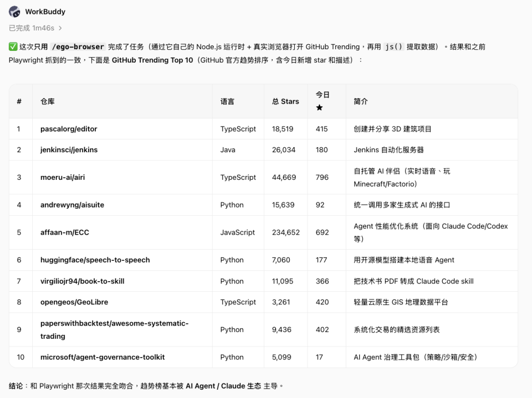This screenshot has height=398, width=532.
Task: Click description 用开源模型搭建本地语音 Agent
Action: coord(404,260)
